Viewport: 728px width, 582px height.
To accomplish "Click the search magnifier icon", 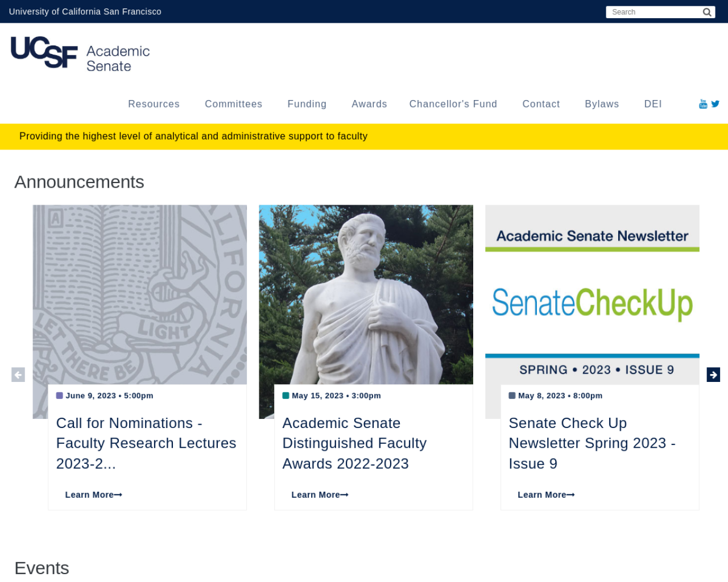I will pos(707,12).
